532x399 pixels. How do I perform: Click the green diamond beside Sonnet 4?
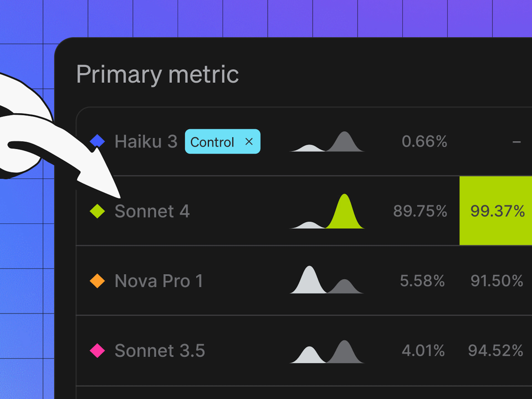click(x=97, y=211)
